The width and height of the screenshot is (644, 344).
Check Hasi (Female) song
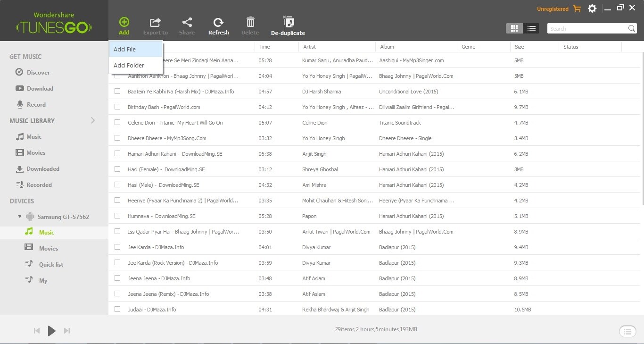point(117,169)
